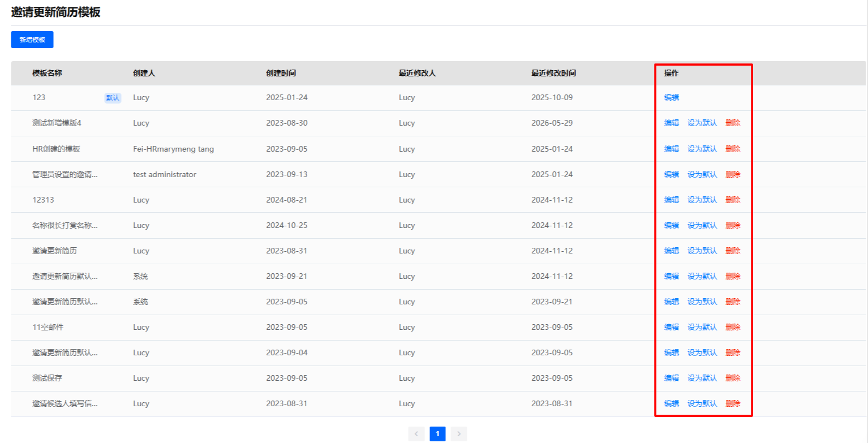Delete the 12313 template

tap(733, 200)
